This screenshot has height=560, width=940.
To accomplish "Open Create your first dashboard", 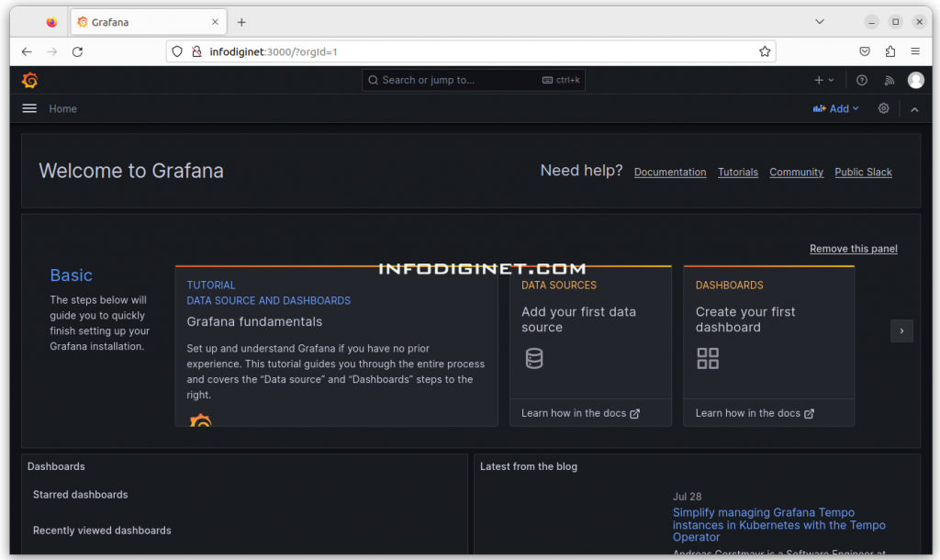I will click(x=745, y=319).
